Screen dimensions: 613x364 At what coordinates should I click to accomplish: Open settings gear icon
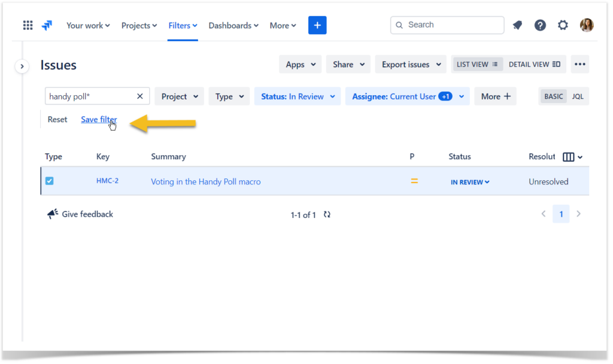pyautogui.click(x=563, y=25)
